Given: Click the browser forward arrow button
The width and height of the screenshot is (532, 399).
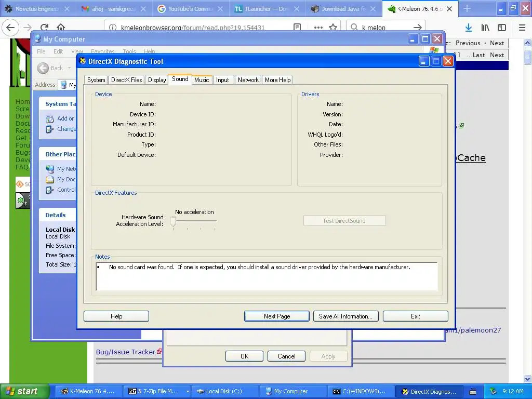Looking at the screenshot, I should pyautogui.click(x=28, y=28).
